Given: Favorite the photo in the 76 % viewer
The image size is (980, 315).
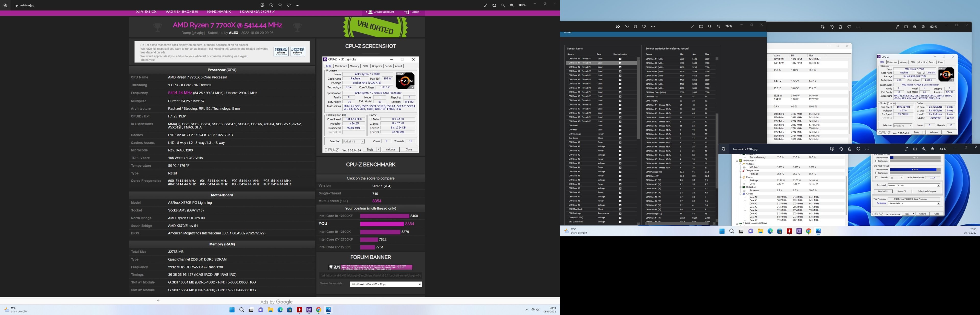Looking at the screenshot, I should point(644,27).
